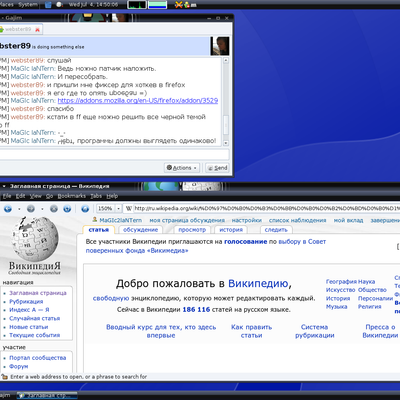Screen dimensions: 400x400
Task: Select the следить tab
Action: click(x=276, y=230)
